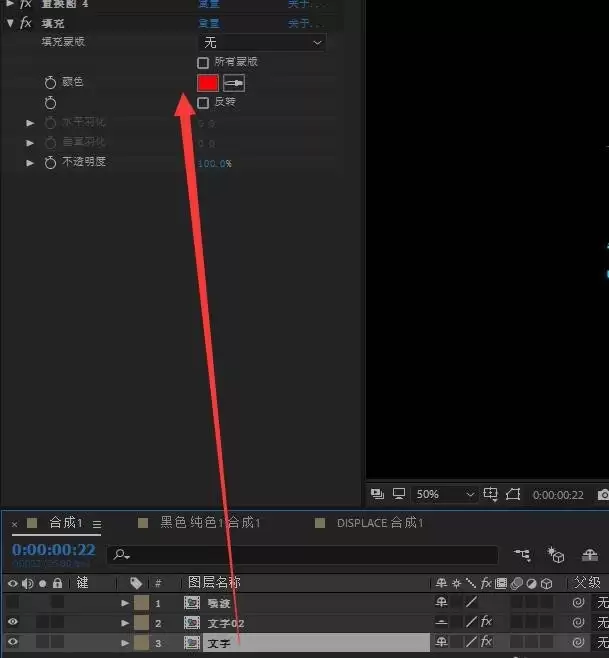Screen dimensions: 609x658
Task: Click the composition mini-flowchart icon
Action: point(522,555)
